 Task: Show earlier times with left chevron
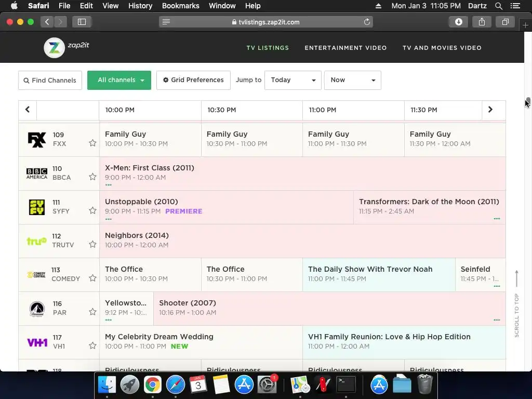tap(28, 110)
